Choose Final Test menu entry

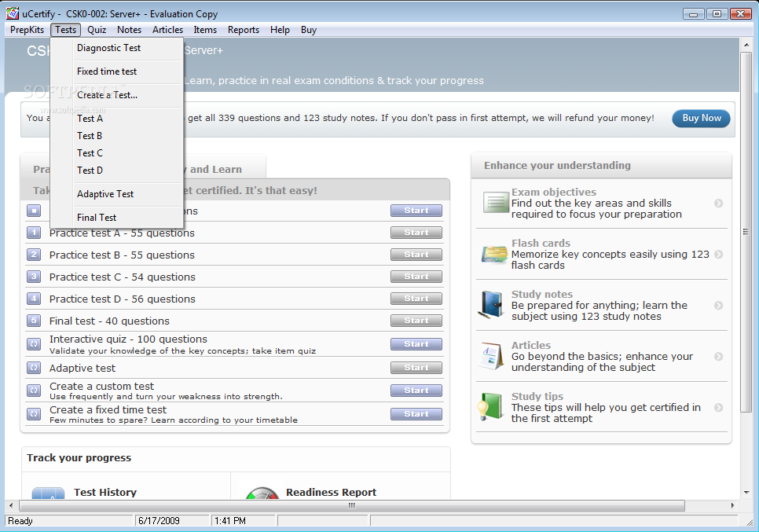[116, 218]
